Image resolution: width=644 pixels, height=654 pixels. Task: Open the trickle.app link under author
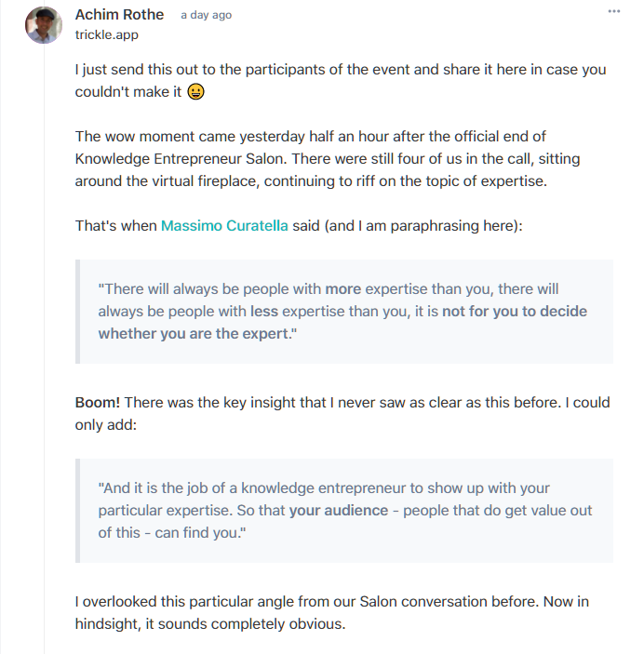point(107,34)
